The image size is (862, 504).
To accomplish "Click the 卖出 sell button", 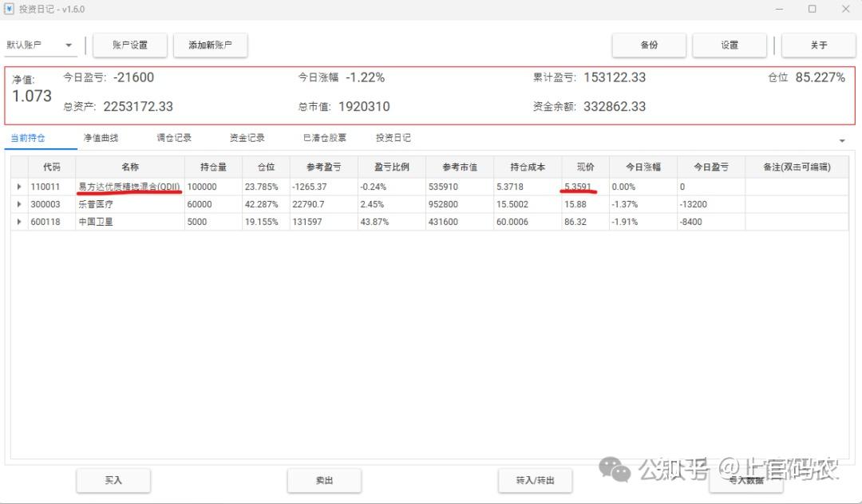I will (324, 480).
